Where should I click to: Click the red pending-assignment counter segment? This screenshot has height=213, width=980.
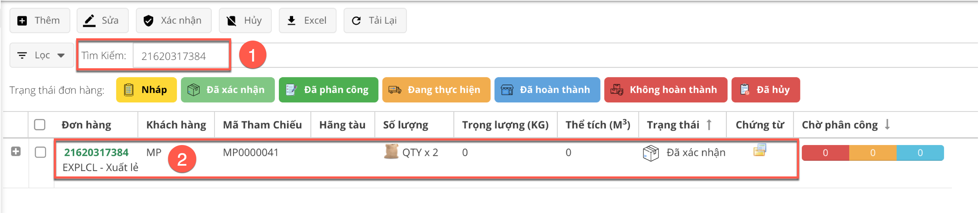point(825,152)
